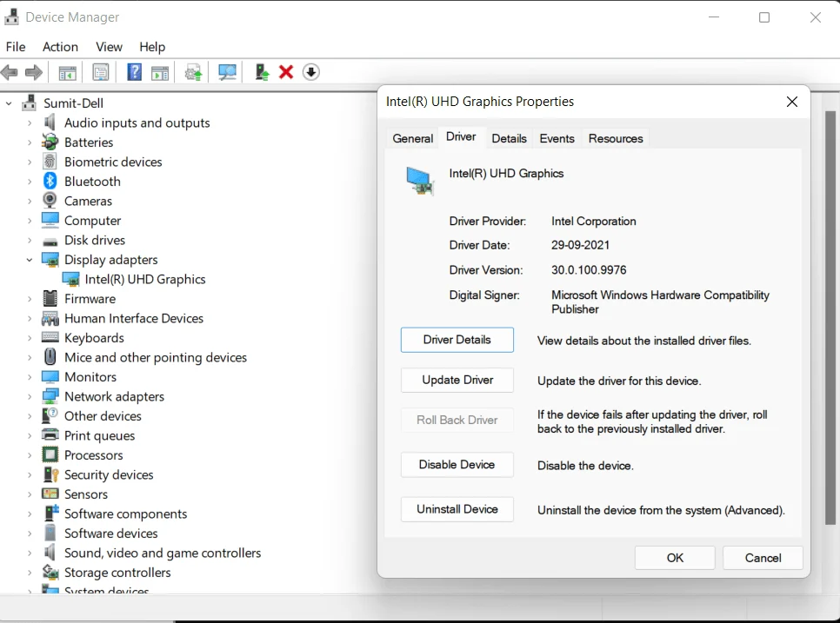The width and height of the screenshot is (840, 623).
Task: Switch to the General tab
Action: tap(412, 138)
